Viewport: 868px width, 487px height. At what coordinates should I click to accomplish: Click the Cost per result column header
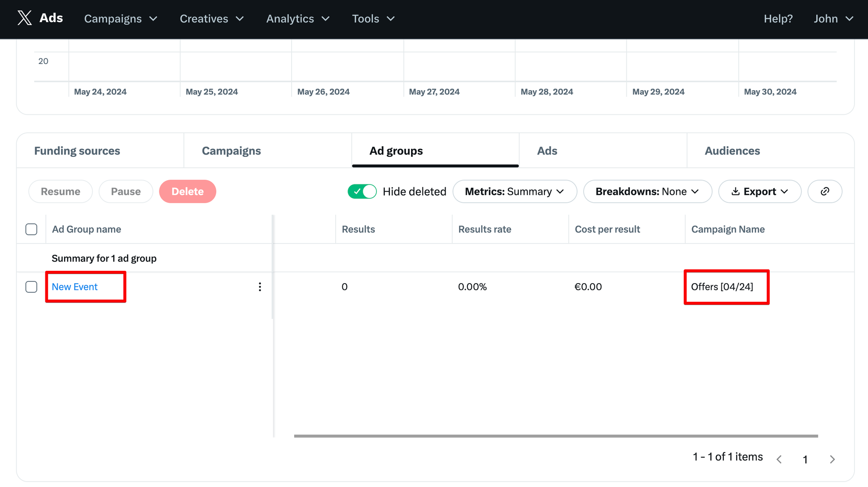607,229
